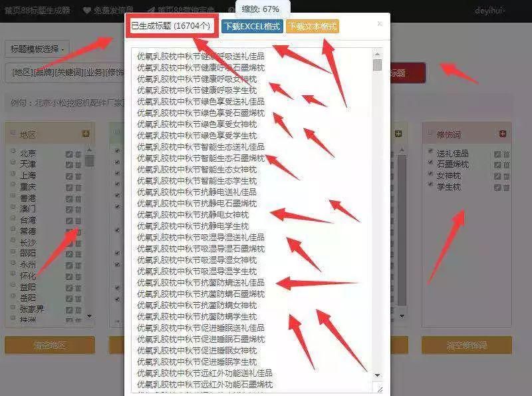Image resolution: width=532 pixels, height=396 pixels.
Task: Click the pencil icon next to 台湾
Action: click(x=69, y=221)
